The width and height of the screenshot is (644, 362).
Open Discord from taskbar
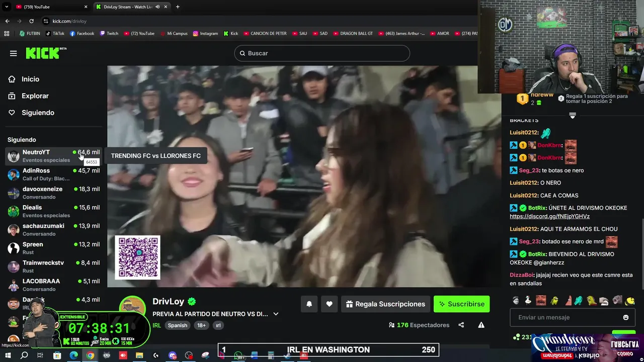pos(173,355)
